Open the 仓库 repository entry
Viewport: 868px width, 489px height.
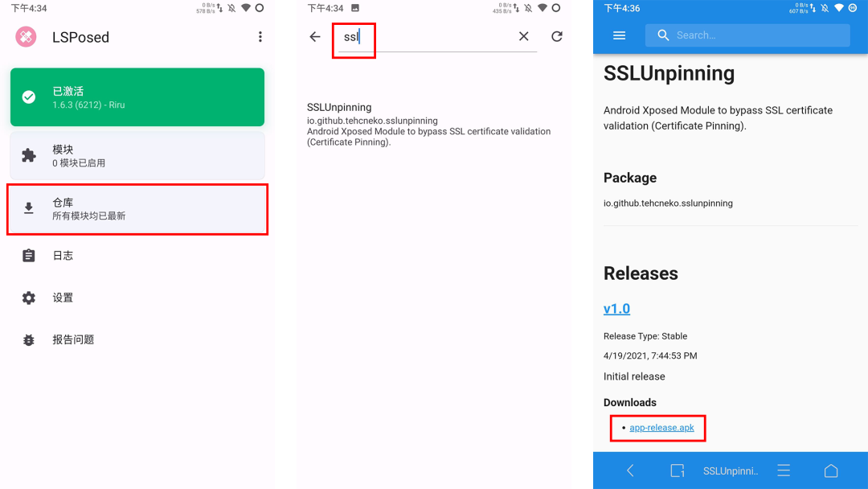(137, 209)
